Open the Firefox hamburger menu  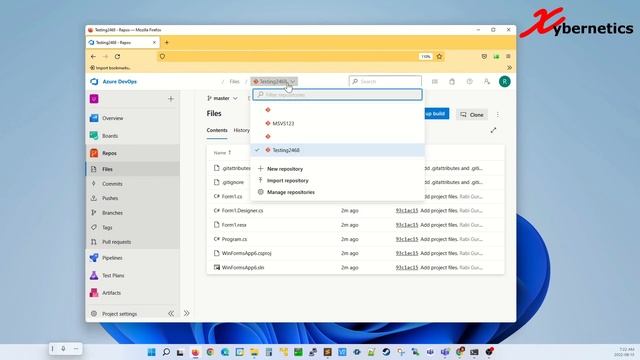pyautogui.click(x=508, y=56)
